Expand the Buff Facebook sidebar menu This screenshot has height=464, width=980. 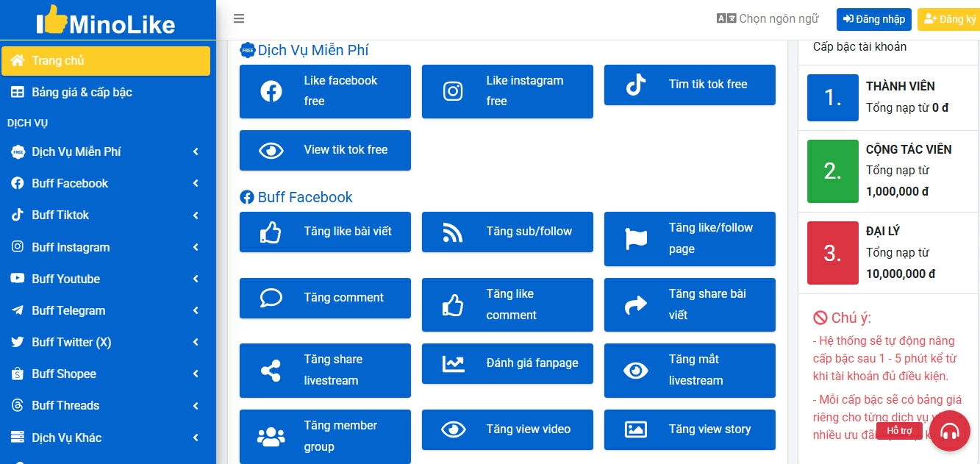click(108, 183)
